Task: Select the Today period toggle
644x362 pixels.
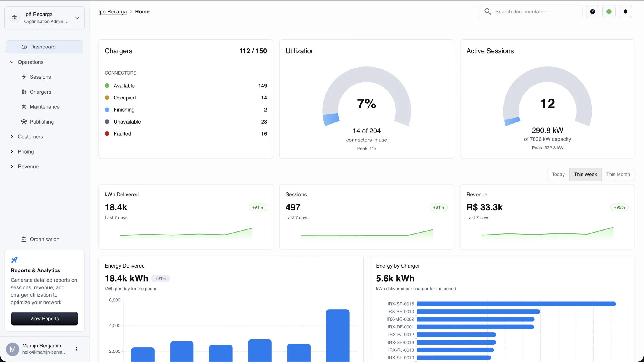Action: click(558, 174)
